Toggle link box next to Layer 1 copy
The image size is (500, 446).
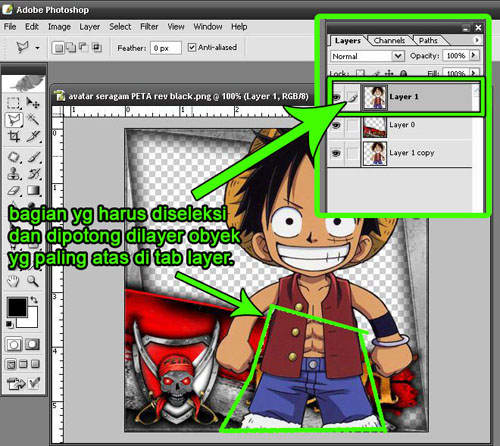tap(352, 153)
